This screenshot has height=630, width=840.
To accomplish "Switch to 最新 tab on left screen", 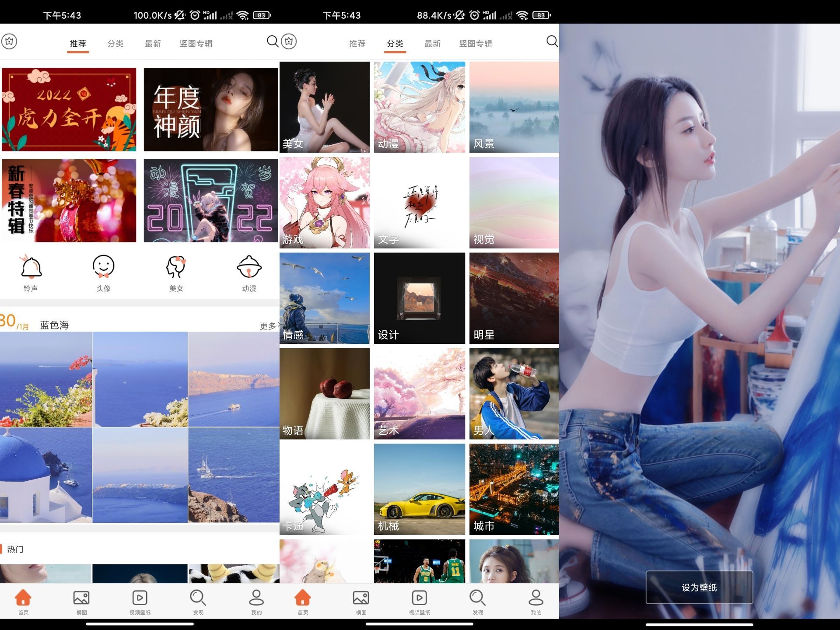I will pyautogui.click(x=153, y=44).
